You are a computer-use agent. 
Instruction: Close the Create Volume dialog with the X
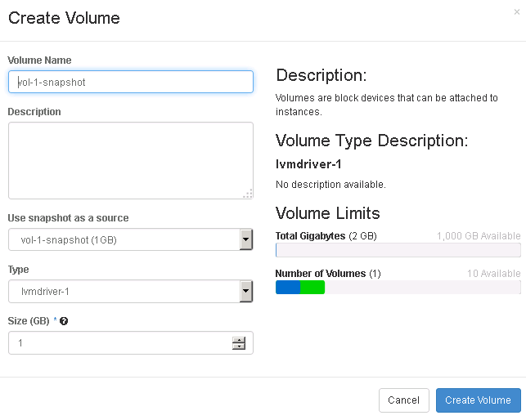(516, 11)
